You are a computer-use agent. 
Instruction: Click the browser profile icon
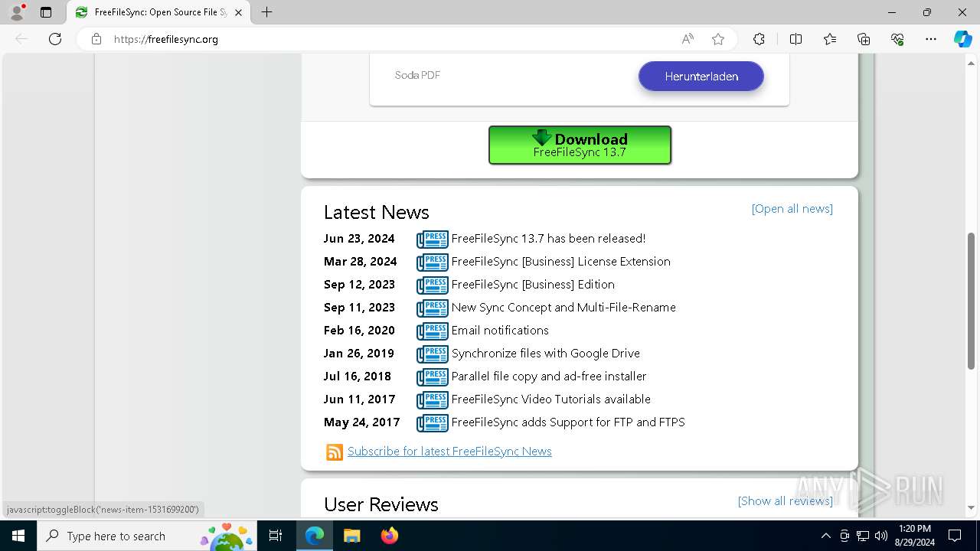[x=17, y=12]
